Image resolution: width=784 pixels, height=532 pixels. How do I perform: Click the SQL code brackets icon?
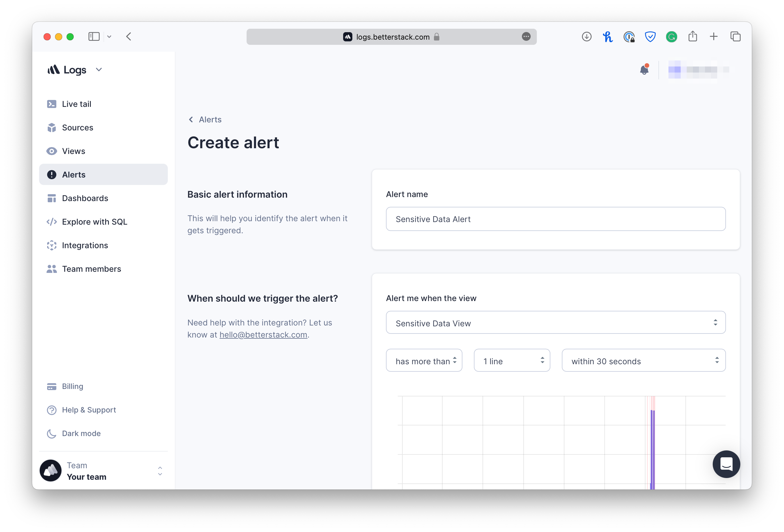(52, 221)
